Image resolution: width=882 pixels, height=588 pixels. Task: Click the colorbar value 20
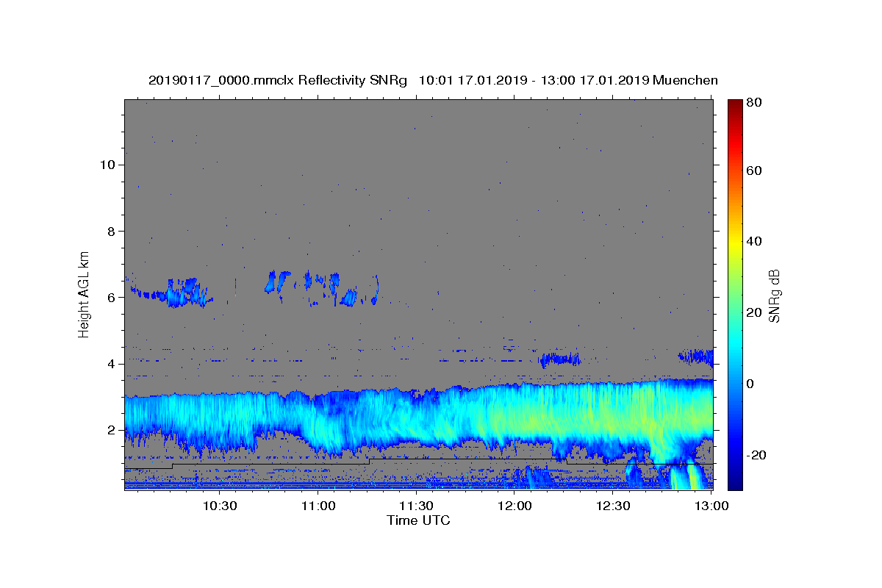(755, 312)
